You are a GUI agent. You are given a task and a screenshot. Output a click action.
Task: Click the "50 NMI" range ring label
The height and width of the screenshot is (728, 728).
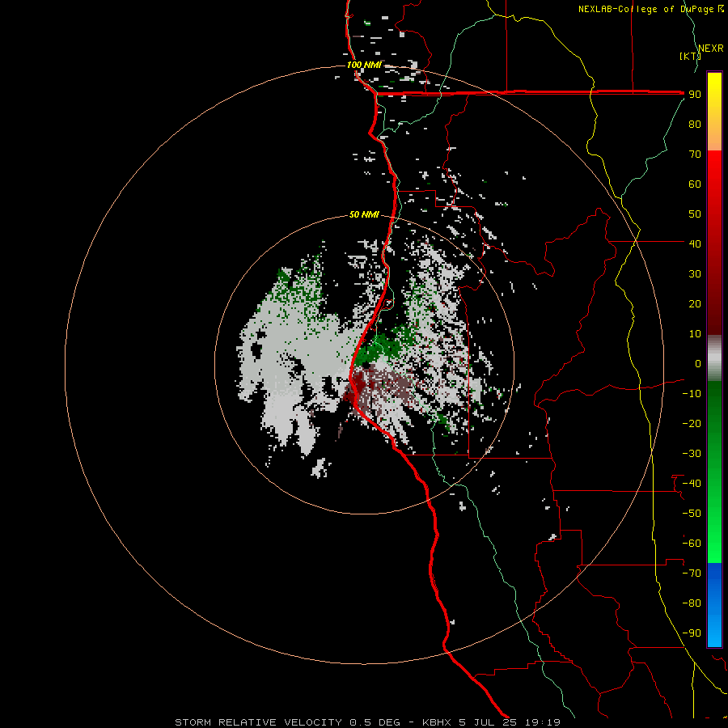coord(364,214)
